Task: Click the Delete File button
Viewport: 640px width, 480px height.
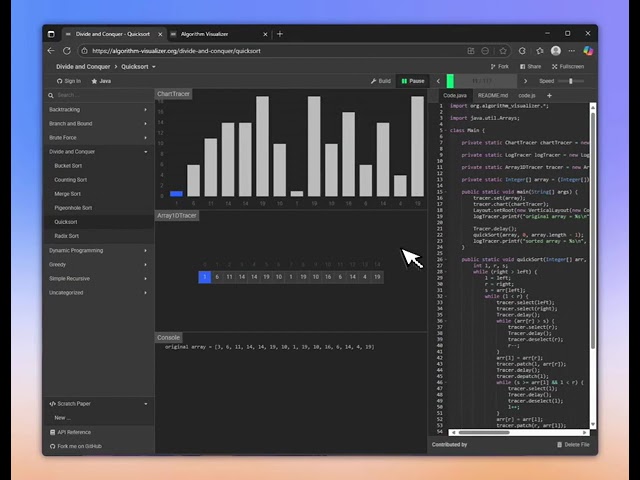Action: (573, 444)
